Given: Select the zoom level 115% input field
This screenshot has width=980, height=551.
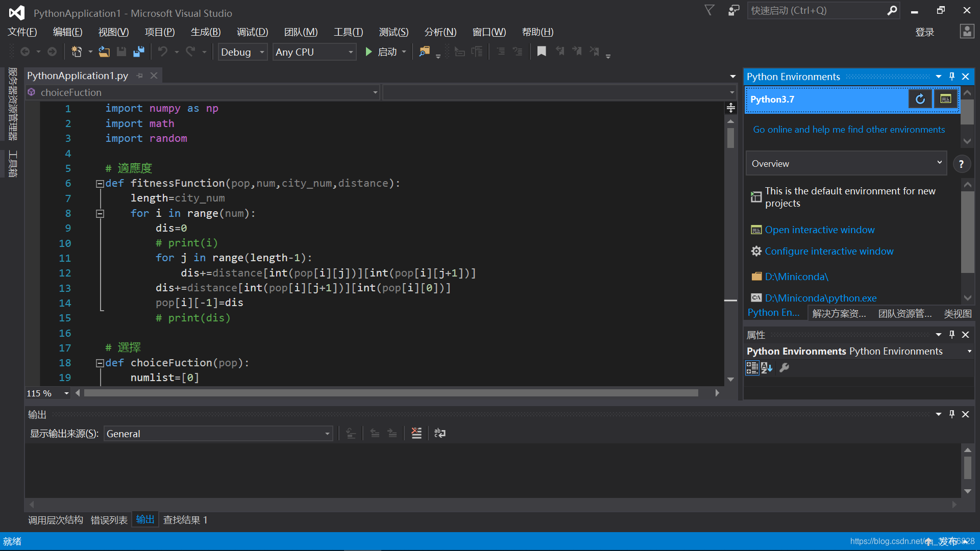Looking at the screenshot, I should point(37,392).
